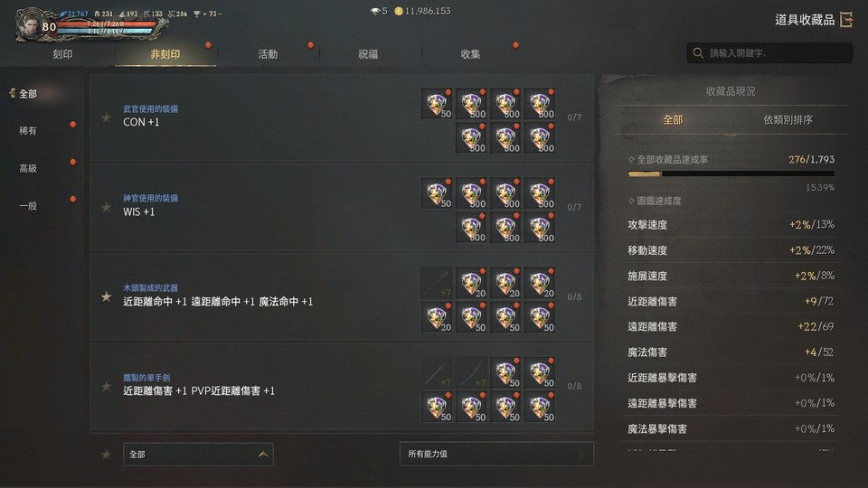This screenshot has height=488, width=868.
Task: Select the +7 wooden staff item slot
Action: 437,283
